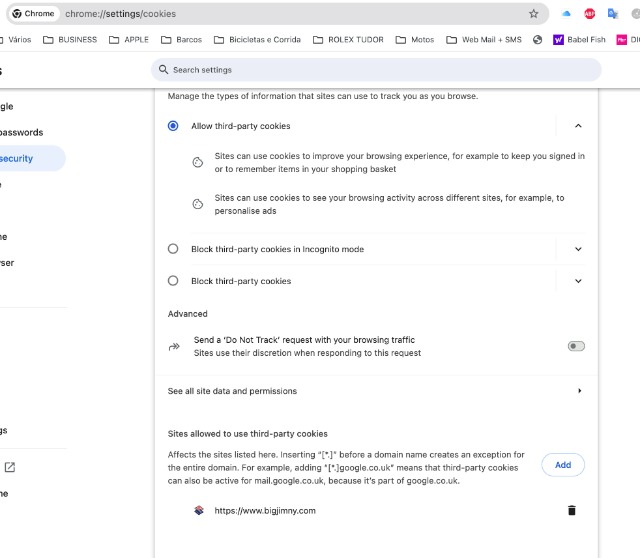Collapse the Allow third-party cookies details
This screenshot has width=640, height=558.
[x=578, y=126]
